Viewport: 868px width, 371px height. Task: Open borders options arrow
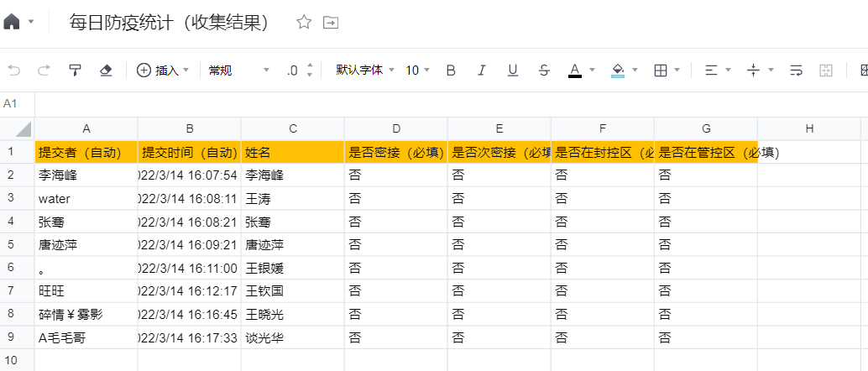tap(677, 71)
